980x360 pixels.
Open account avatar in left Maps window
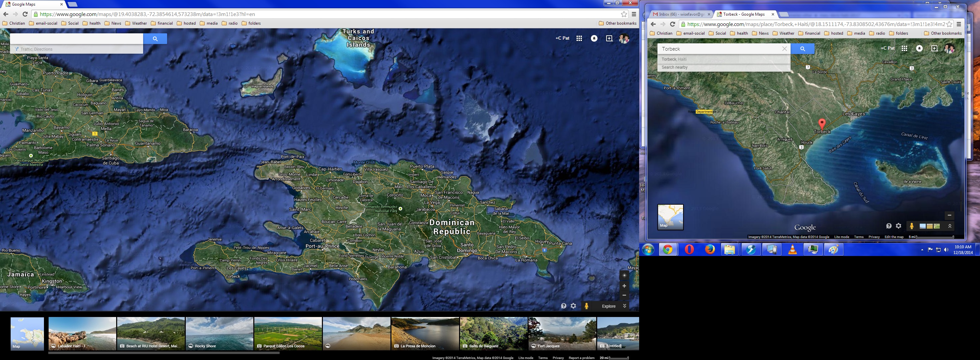pos(624,38)
